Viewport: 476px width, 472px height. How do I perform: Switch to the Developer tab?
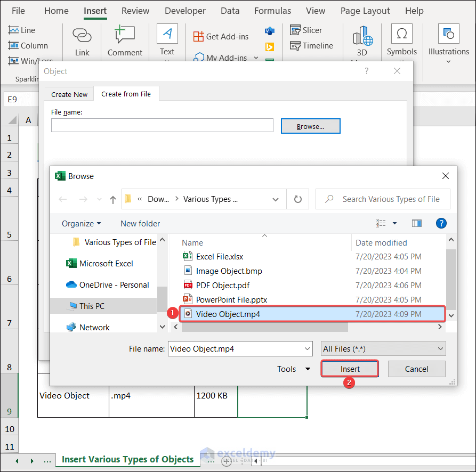pyautogui.click(x=185, y=11)
